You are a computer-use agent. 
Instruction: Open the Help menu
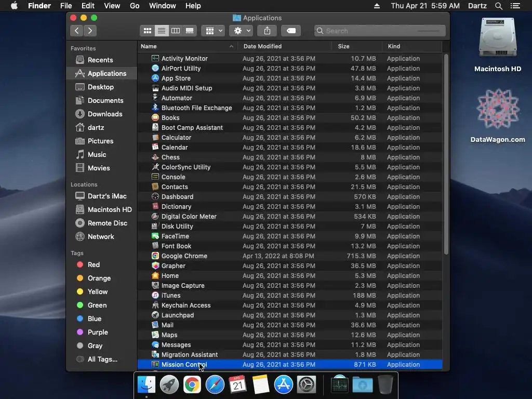[193, 6]
